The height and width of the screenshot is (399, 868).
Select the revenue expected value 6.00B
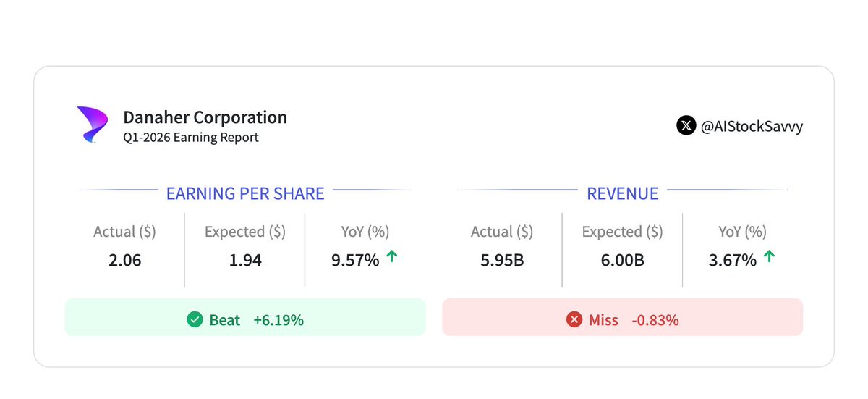coord(623,261)
